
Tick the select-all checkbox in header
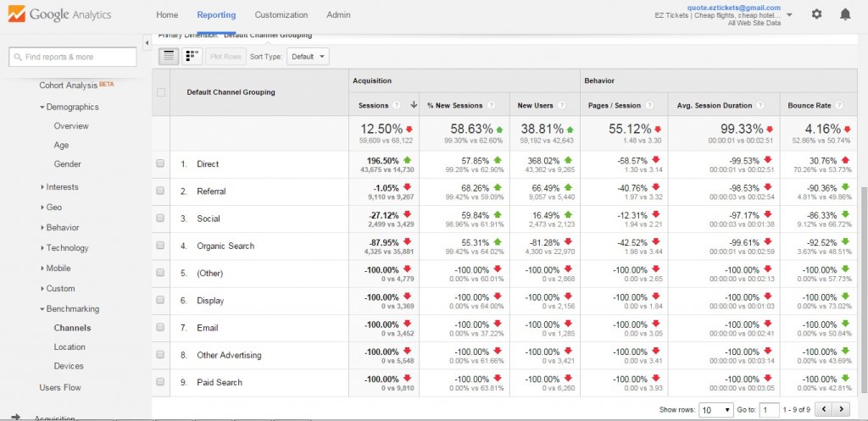161,92
